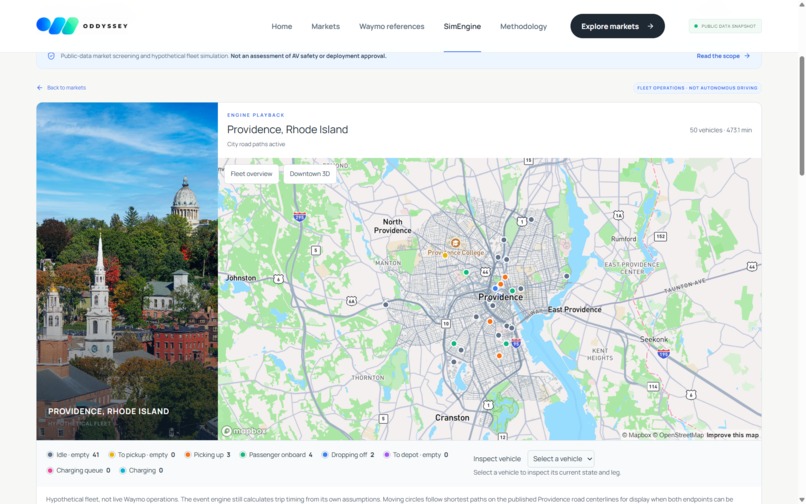
Task: Click the Cranston map label
Action: point(452,418)
